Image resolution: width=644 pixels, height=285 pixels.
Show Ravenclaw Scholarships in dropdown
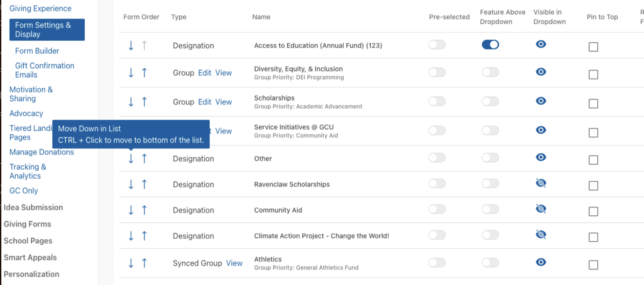(541, 183)
